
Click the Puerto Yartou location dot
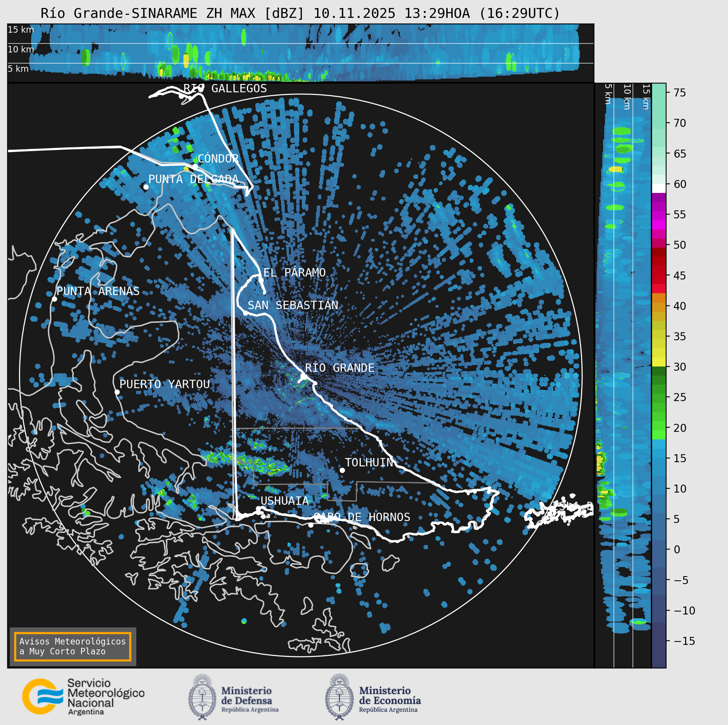[x=117, y=392]
